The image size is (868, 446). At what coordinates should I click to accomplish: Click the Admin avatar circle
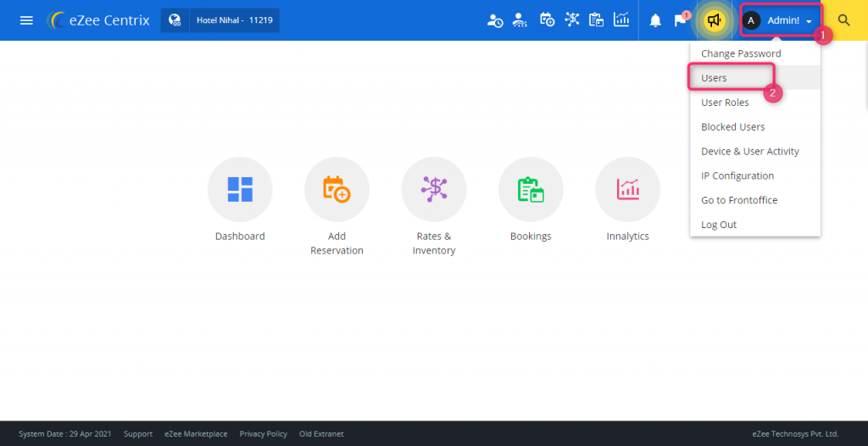point(751,20)
